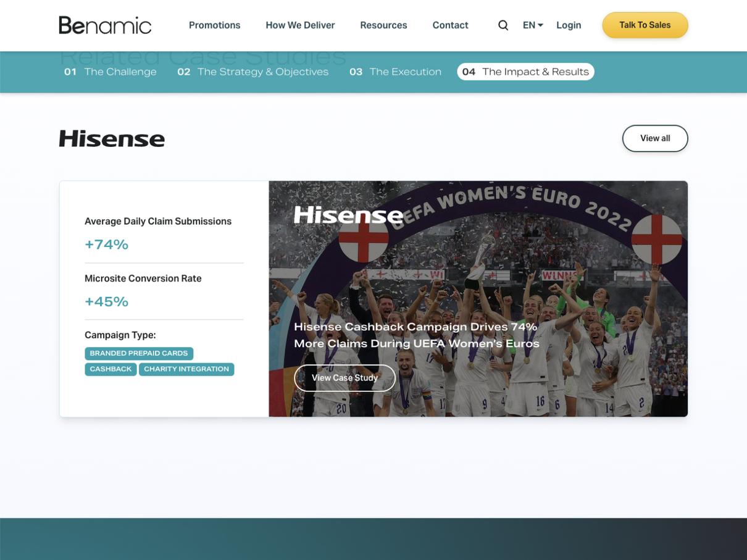Viewport: 747px width, 560px height.
Task: Open the How We Deliver menu
Action: [x=300, y=25]
